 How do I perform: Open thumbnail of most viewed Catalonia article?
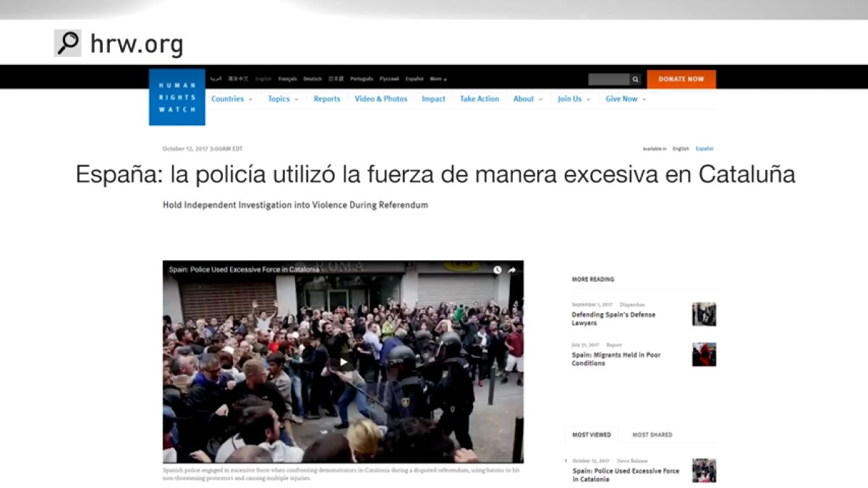pos(703,471)
